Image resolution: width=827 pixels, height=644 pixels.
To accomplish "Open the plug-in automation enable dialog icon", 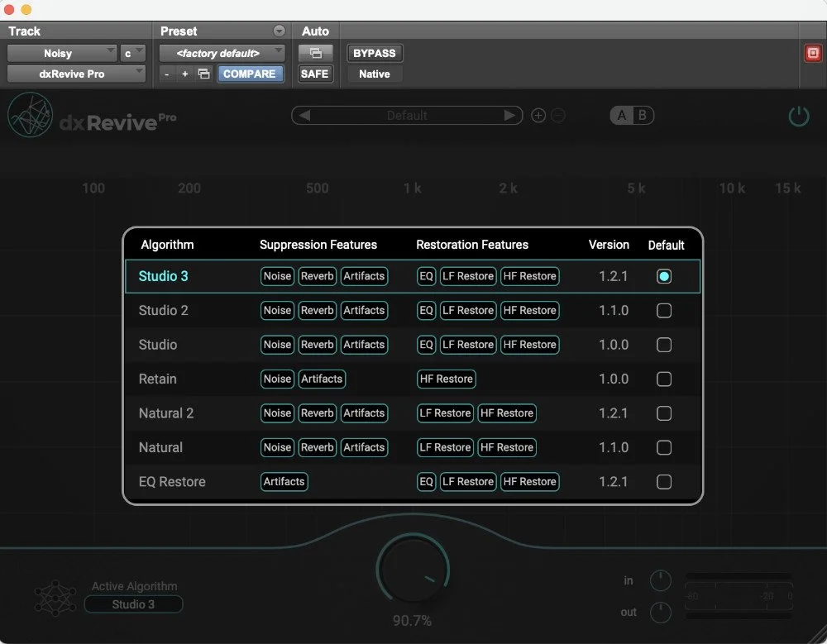I will (x=315, y=53).
